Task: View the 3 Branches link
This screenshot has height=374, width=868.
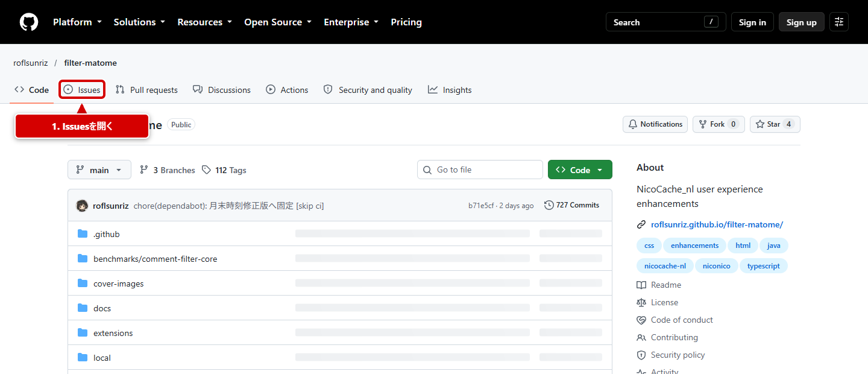Action: pos(167,170)
